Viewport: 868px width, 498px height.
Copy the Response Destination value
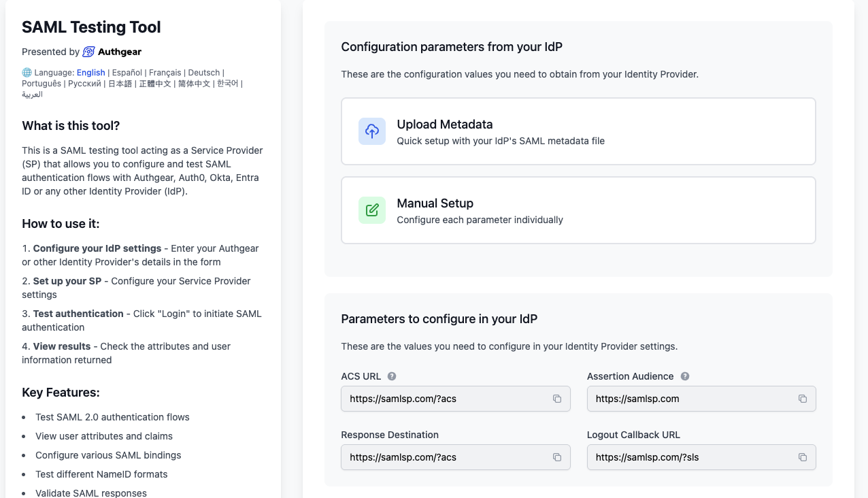pos(557,457)
